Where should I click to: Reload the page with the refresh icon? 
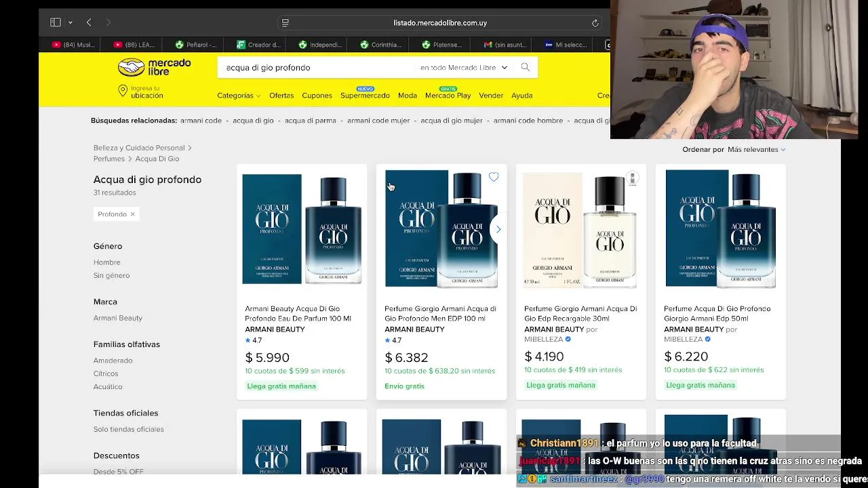595,22
